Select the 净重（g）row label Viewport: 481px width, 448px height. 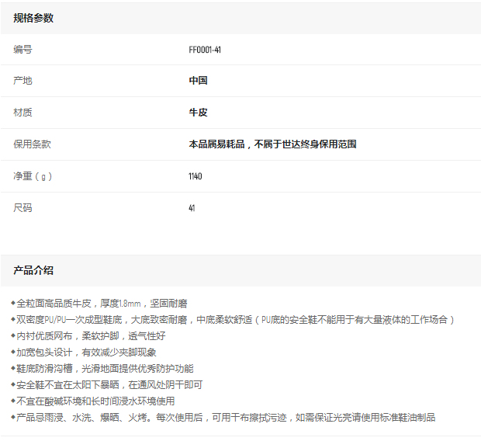point(33,176)
